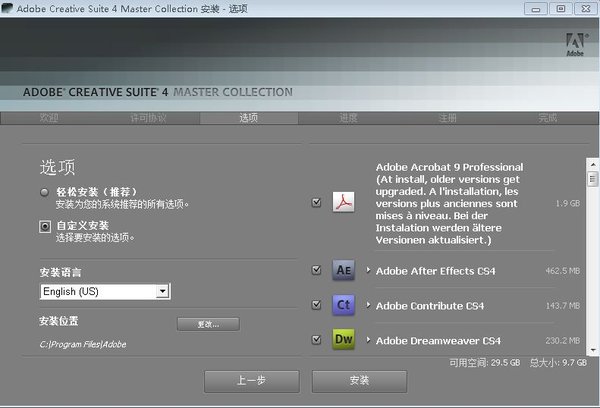Viewport: 600px width, 408px height.
Task: Click the 注册 step tab
Action: click(x=448, y=118)
